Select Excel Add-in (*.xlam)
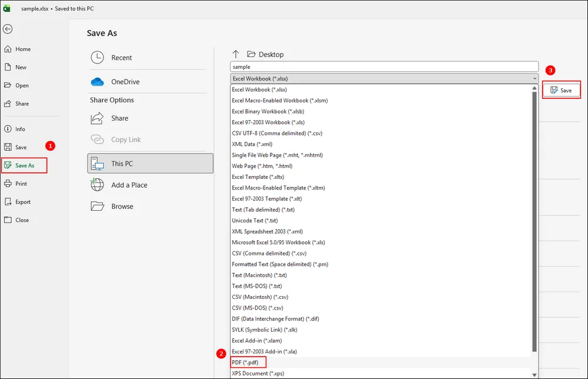The height and width of the screenshot is (379, 588). click(382, 341)
